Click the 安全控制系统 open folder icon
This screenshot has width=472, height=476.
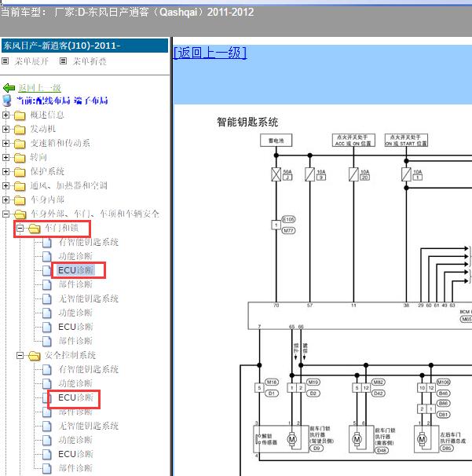point(35,356)
